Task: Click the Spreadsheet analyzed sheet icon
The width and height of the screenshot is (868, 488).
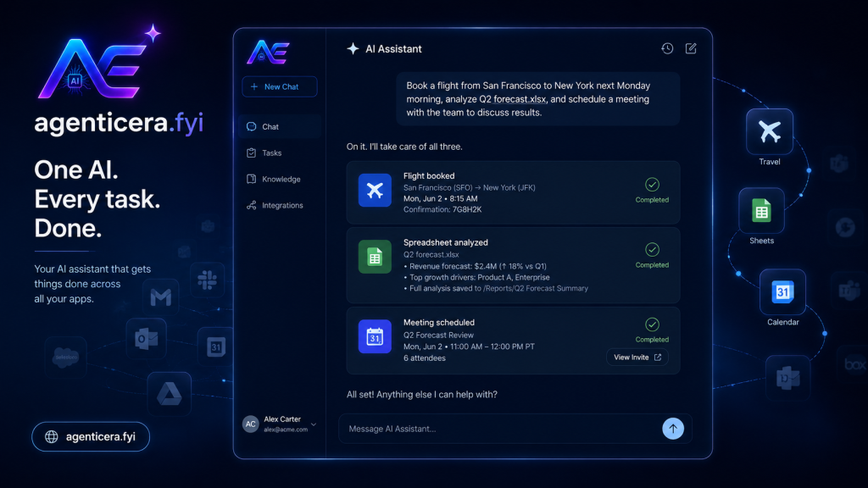Action: pyautogui.click(x=375, y=257)
